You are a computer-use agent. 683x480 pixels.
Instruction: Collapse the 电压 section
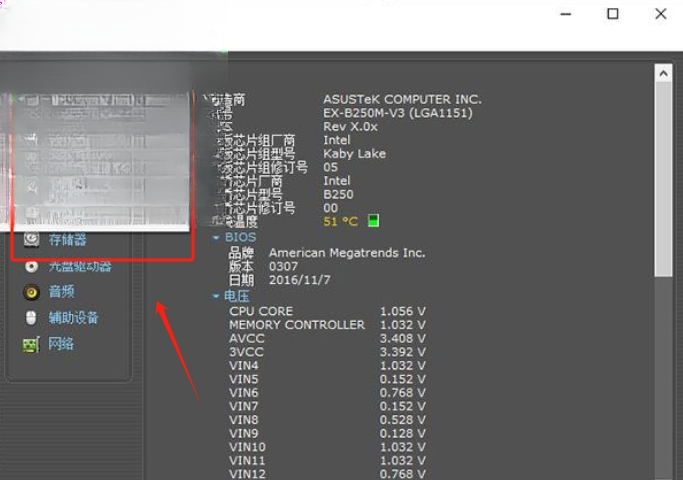pos(216,296)
